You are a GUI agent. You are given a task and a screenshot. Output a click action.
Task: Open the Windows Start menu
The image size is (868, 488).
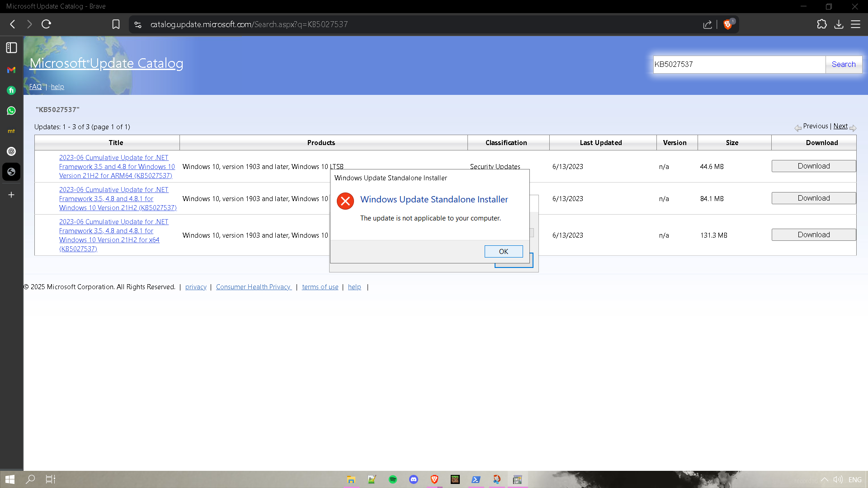pyautogui.click(x=10, y=479)
